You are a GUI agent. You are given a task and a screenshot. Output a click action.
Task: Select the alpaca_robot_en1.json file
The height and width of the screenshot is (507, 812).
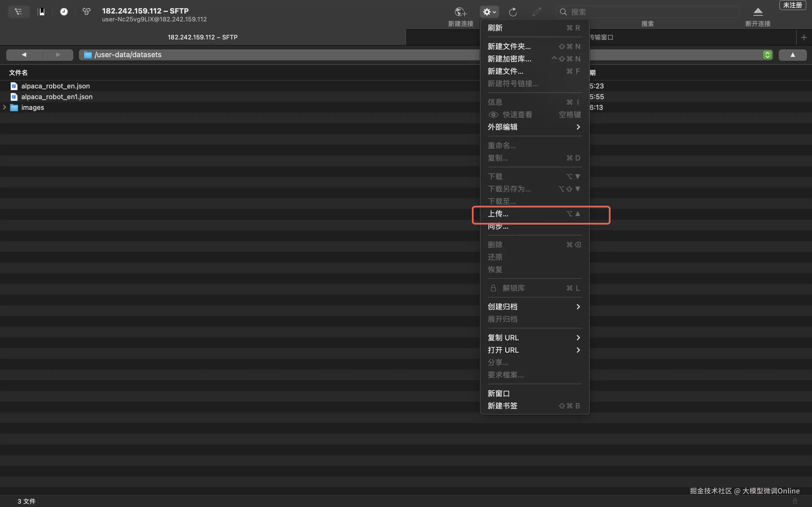tap(57, 97)
